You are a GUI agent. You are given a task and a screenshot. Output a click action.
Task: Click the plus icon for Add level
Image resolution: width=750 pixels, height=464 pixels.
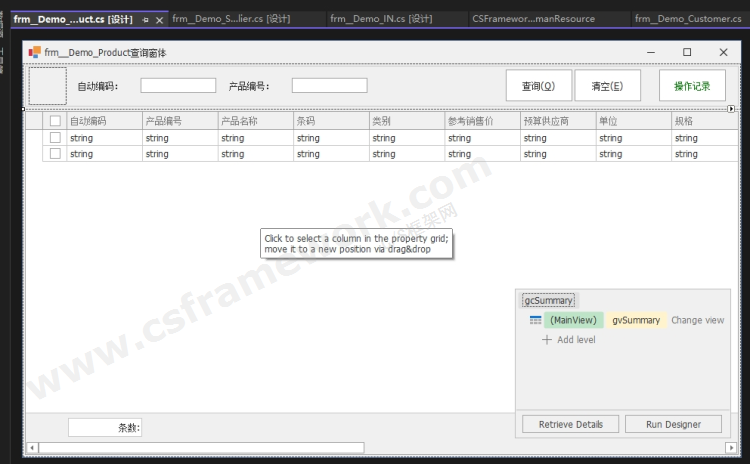tap(546, 340)
